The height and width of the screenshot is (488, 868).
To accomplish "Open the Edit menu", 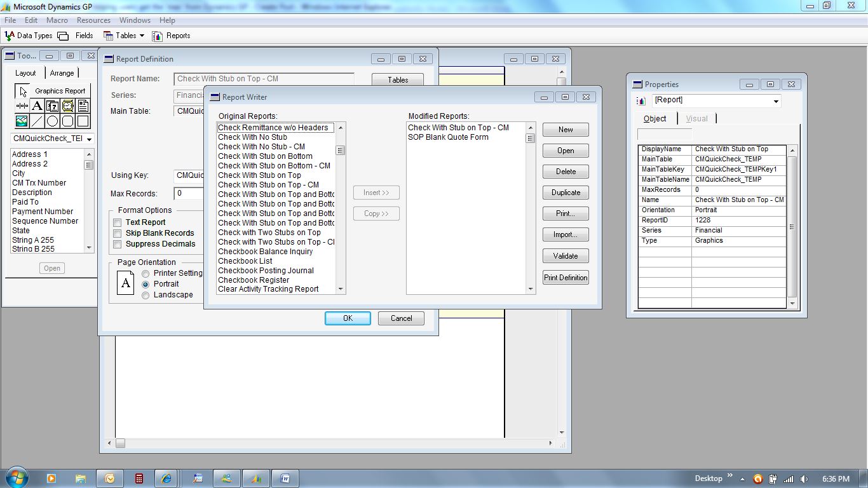I will click(x=31, y=20).
